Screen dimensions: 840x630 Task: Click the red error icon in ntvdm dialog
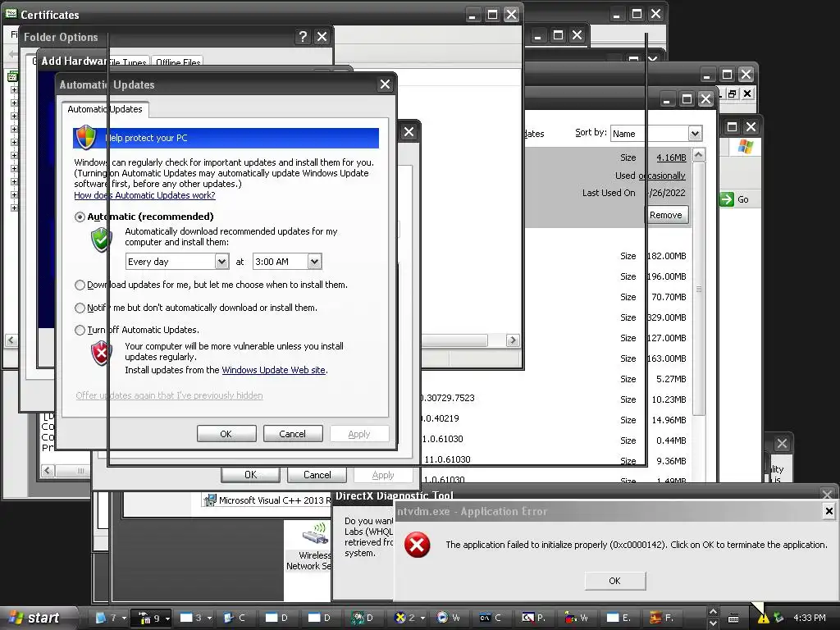(417, 546)
